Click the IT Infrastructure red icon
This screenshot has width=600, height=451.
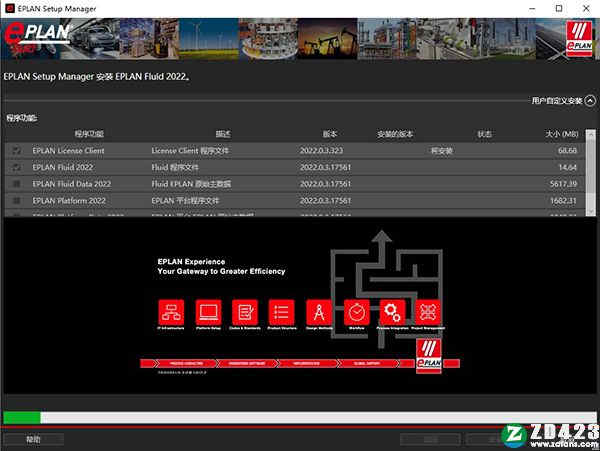pos(171,313)
